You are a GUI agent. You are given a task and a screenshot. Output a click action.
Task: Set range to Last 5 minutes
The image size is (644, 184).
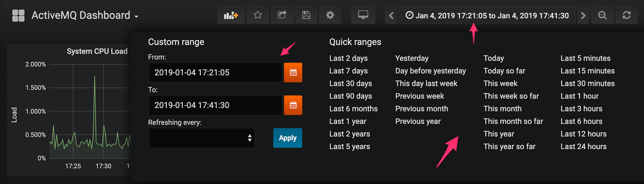(x=585, y=58)
